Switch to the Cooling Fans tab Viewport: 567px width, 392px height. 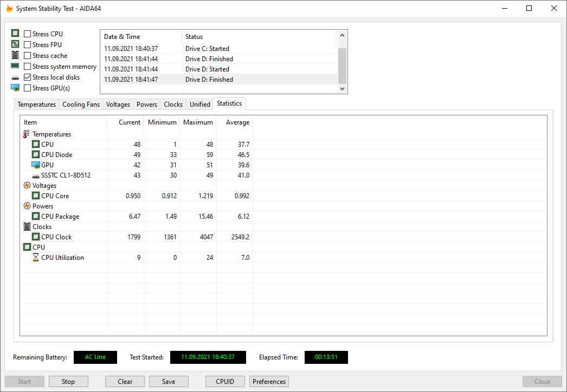(81, 104)
